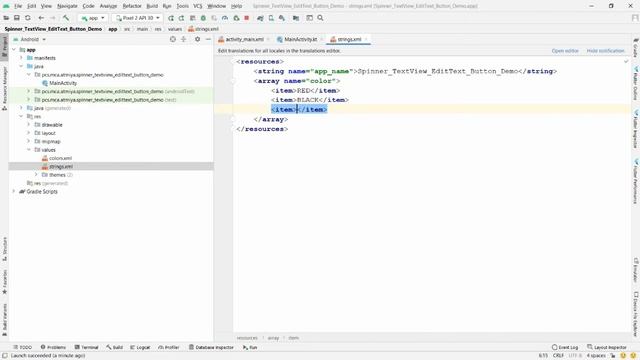Image resolution: width=640 pixels, height=360 pixels.
Task: Open the Emulator side panel
Action: point(636,269)
